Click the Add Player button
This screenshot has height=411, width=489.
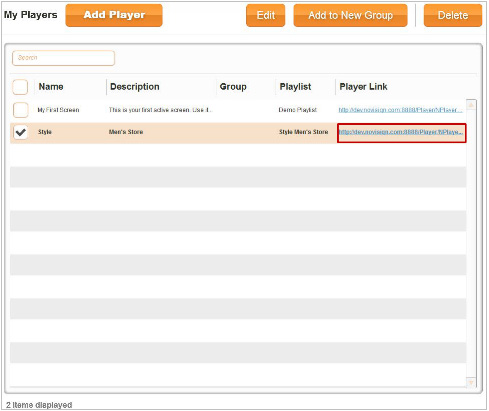coord(114,15)
